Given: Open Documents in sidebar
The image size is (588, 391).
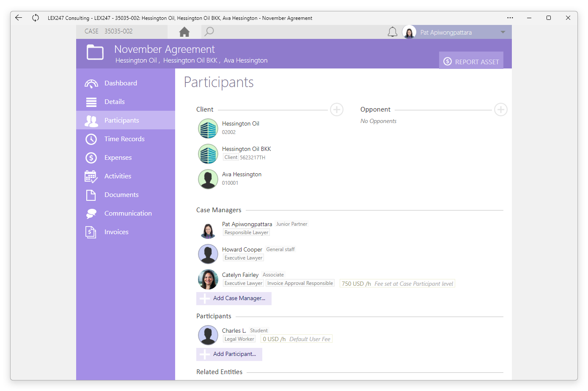Looking at the screenshot, I should 126,195.
